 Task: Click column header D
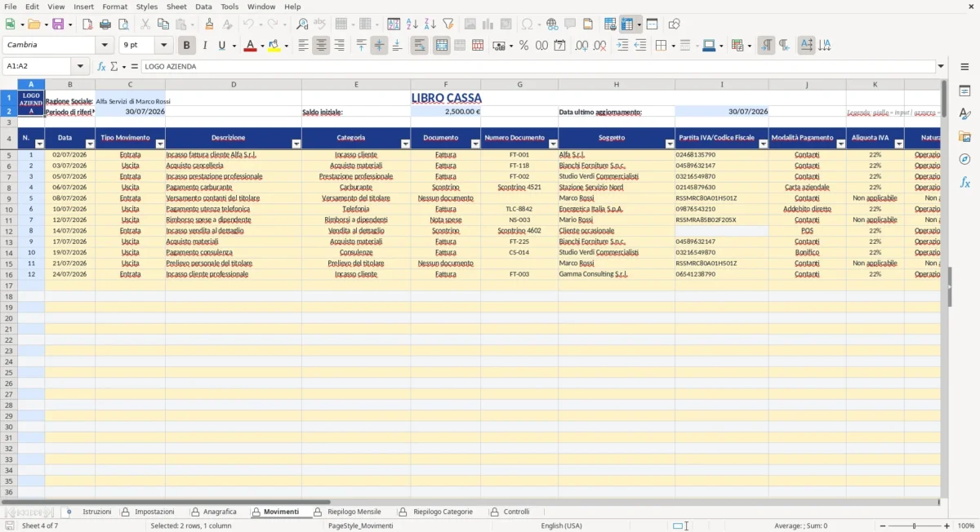click(x=234, y=84)
